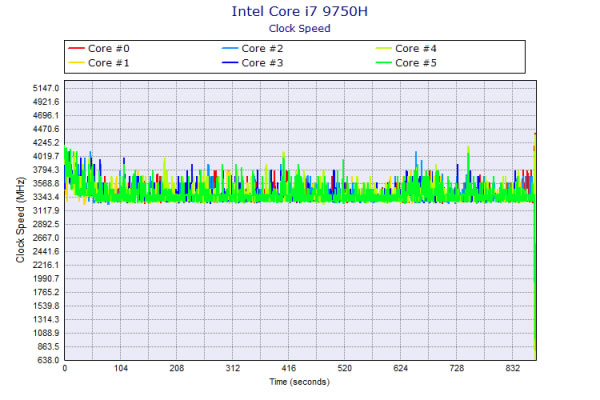Click the 624 x-axis tick label
600x400 pixels.
(401, 368)
